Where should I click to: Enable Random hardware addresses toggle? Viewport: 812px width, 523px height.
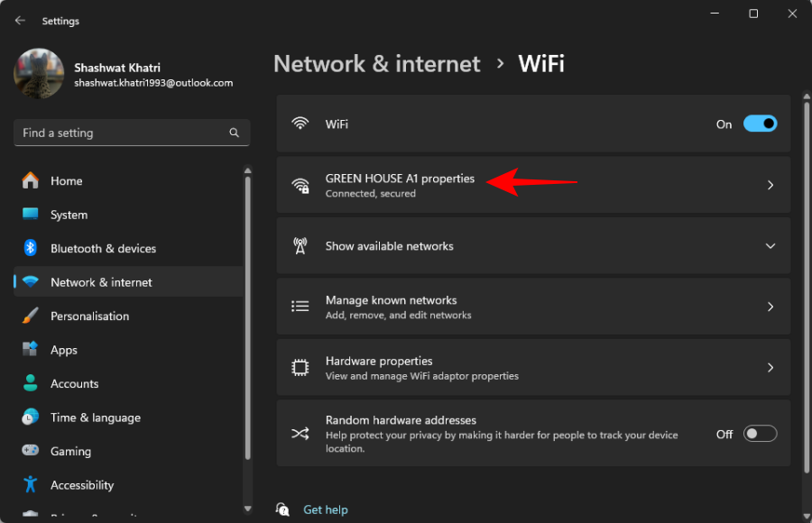coord(760,434)
